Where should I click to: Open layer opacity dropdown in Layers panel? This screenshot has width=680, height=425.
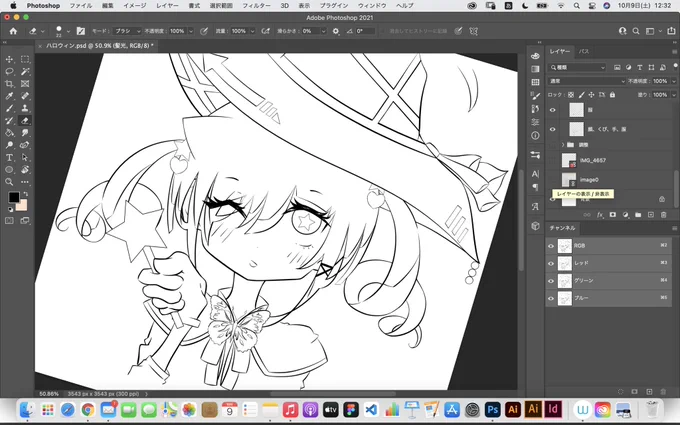pyautogui.click(x=673, y=81)
